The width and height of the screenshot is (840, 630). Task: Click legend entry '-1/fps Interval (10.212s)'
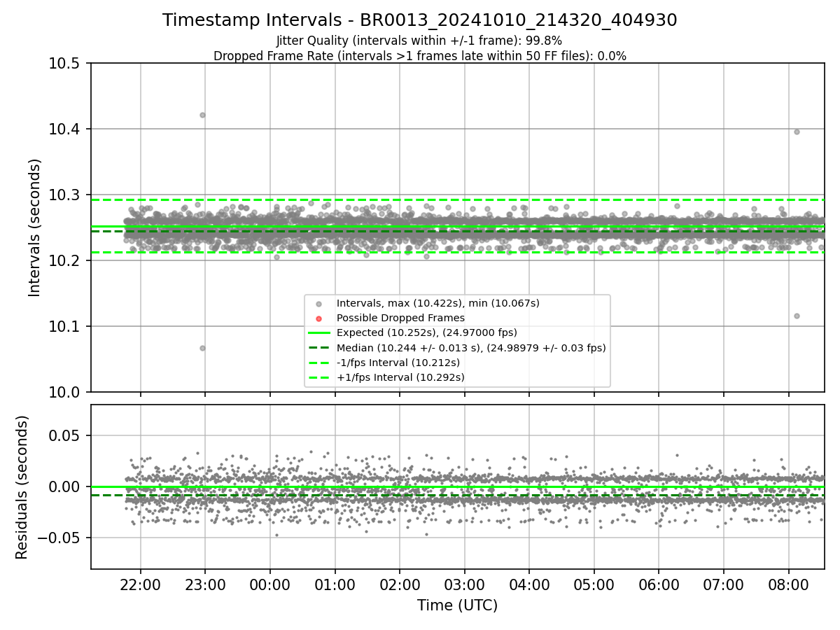click(398, 363)
